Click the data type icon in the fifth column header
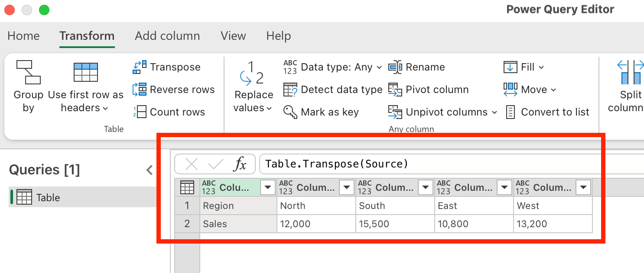The width and height of the screenshot is (644, 273). pyautogui.click(x=523, y=187)
